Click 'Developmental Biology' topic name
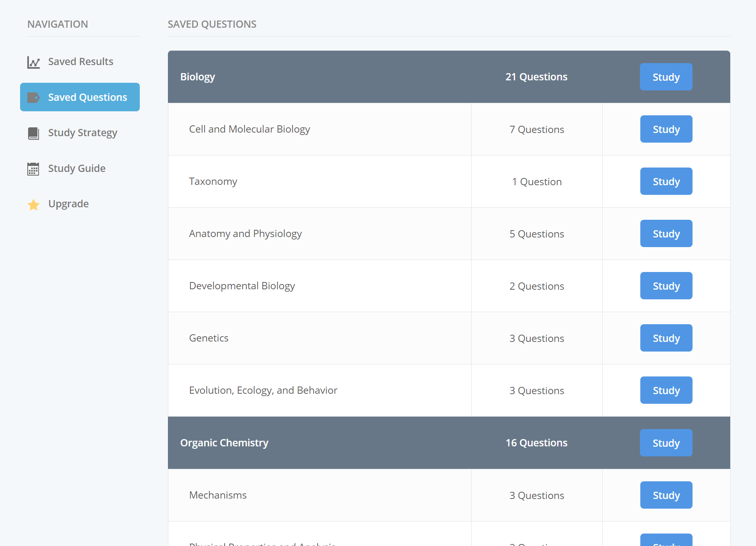 tap(242, 286)
